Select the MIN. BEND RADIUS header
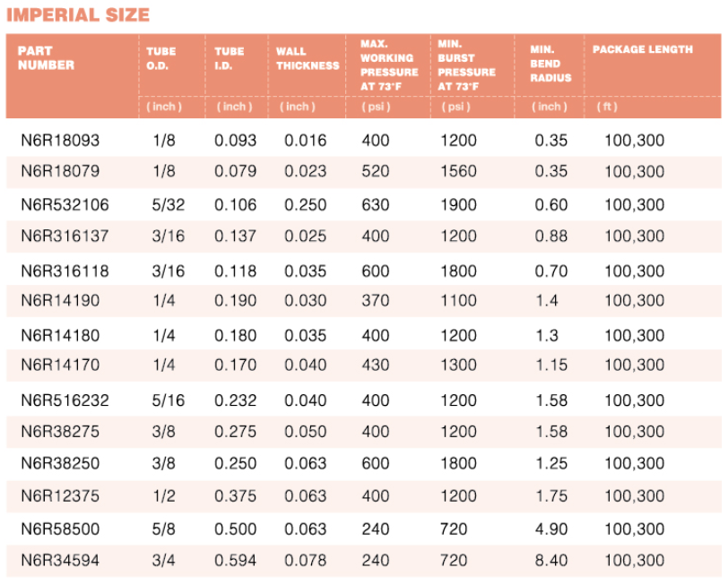 tap(550, 64)
